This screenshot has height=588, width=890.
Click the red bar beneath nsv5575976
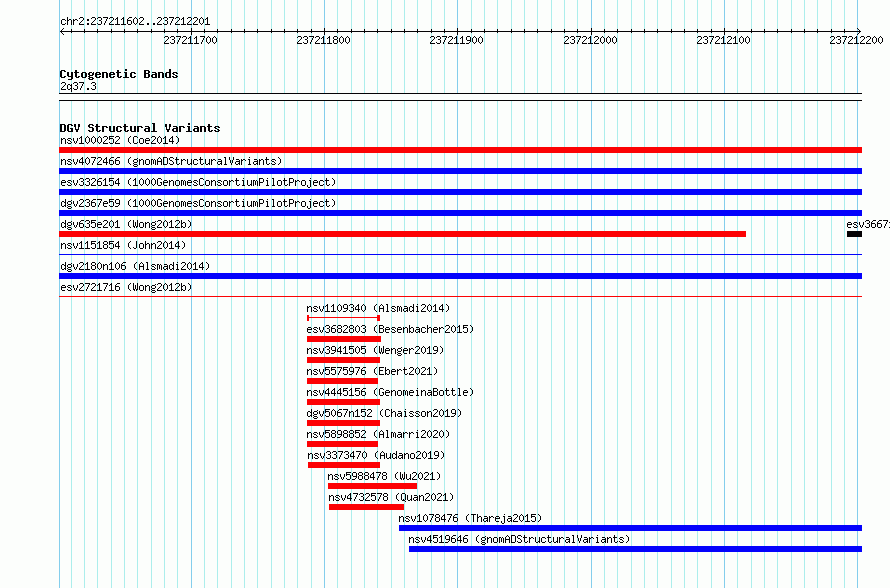[342, 381]
